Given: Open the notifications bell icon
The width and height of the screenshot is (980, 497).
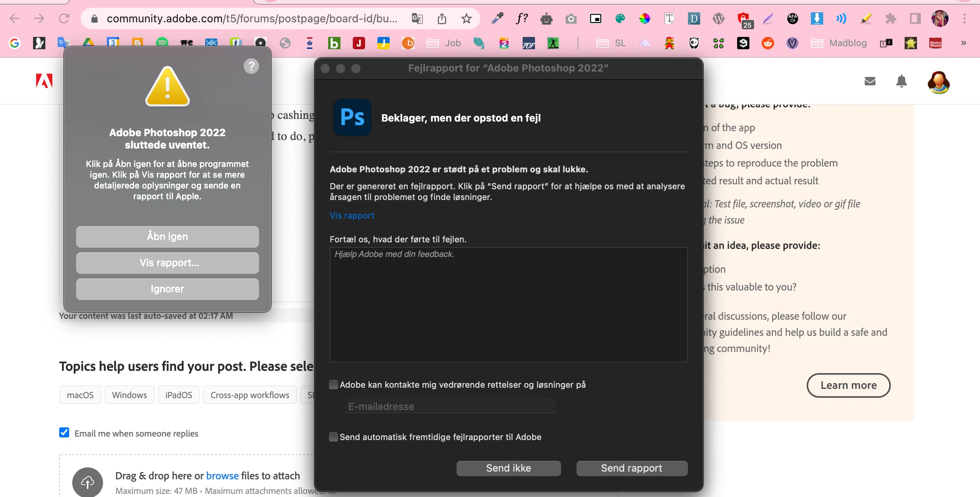Looking at the screenshot, I should 901,82.
